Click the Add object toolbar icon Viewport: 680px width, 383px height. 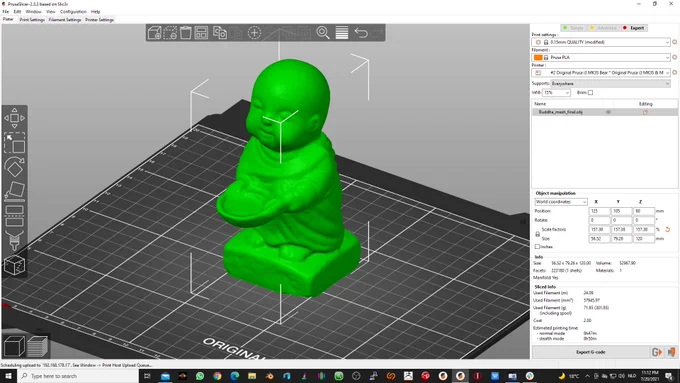[x=154, y=33]
